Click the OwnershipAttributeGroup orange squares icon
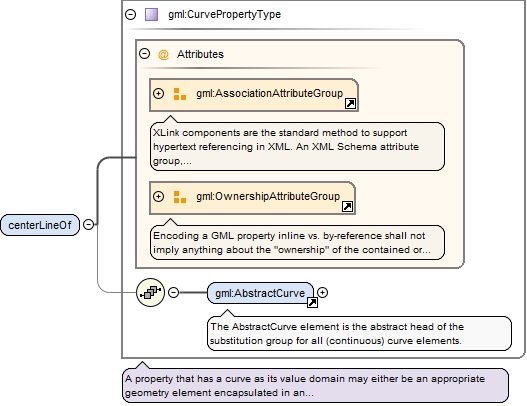 (180, 197)
